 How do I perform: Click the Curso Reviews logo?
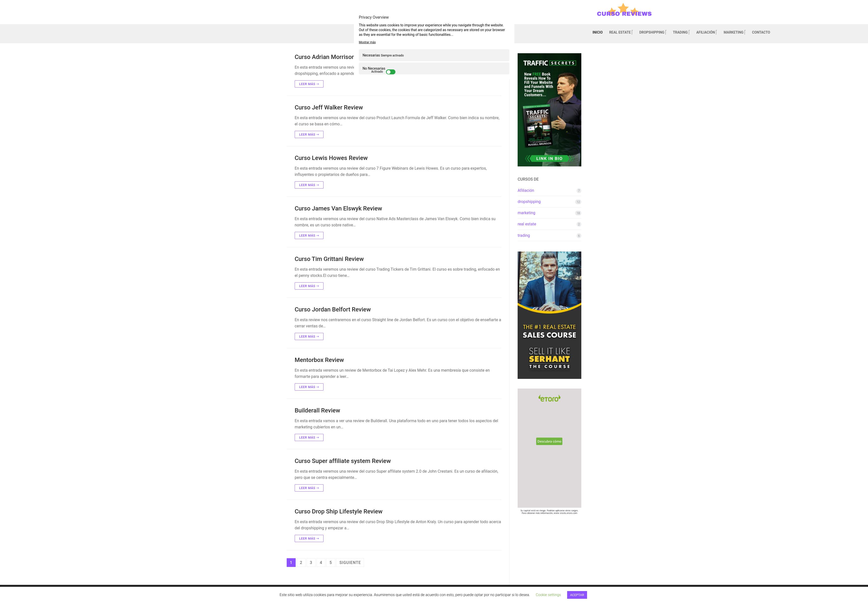(x=624, y=10)
